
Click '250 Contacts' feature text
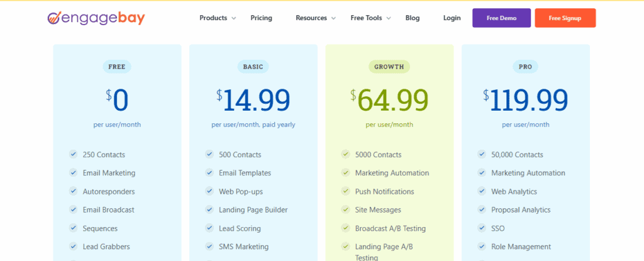pyautogui.click(x=104, y=155)
